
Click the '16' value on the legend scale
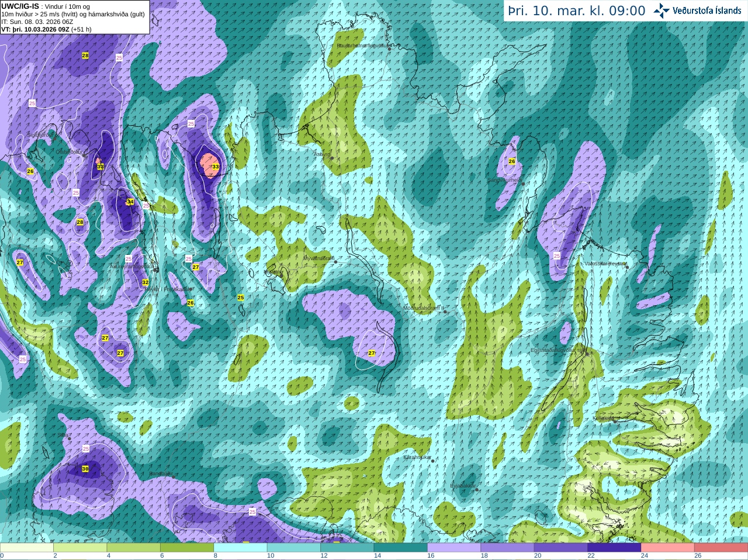(x=431, y=556)
